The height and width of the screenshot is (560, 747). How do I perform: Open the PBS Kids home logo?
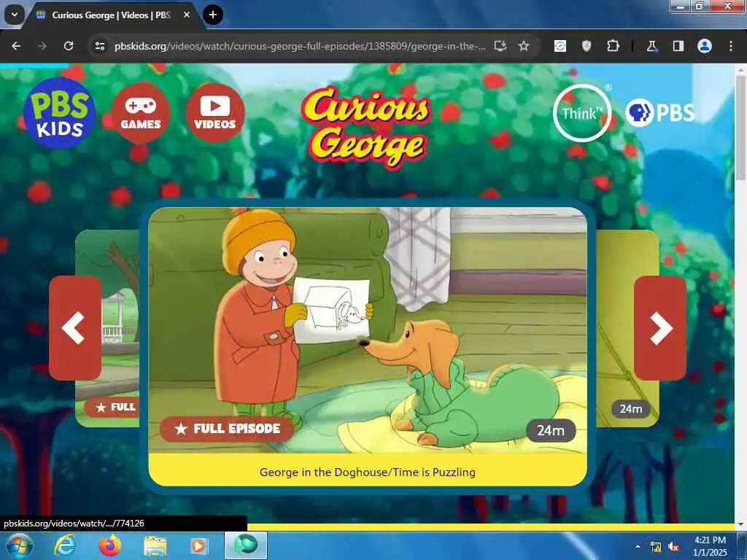59,113
